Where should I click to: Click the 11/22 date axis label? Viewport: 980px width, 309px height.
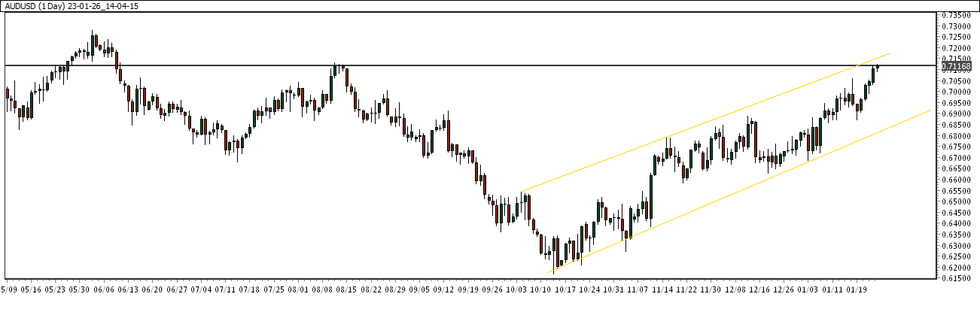[686, 289]
